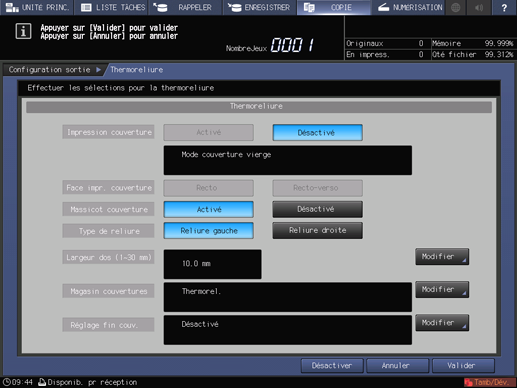The height and width of the screenshot is (388, 517).
Task: Click the Massicot couverture label
Action: click(x=108, y=210)
